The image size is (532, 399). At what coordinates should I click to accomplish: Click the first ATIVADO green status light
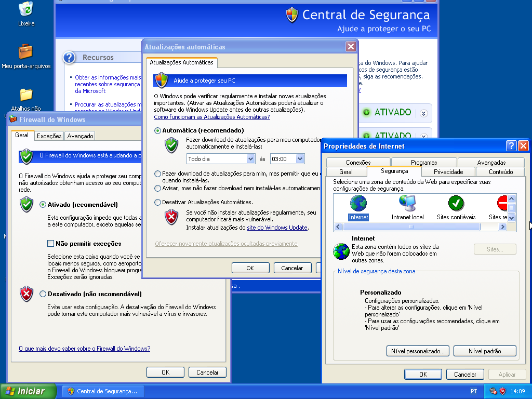coord(366,112)
